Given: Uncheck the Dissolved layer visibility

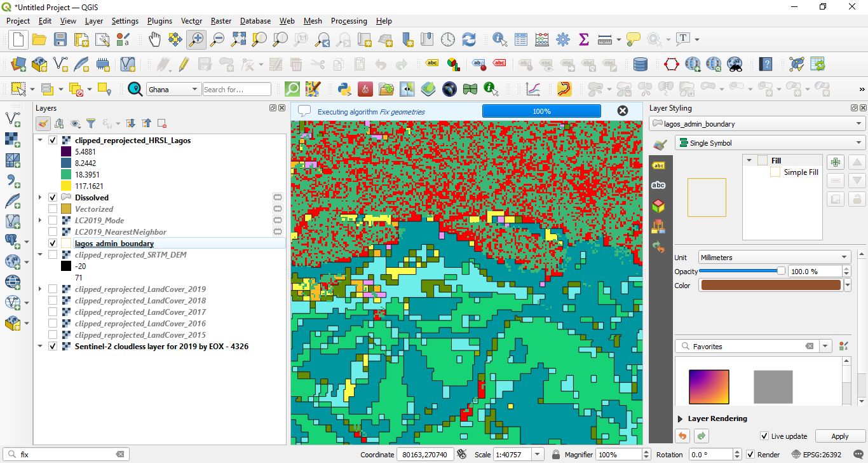Looking at the screenshot, I should tap(53, 198).
